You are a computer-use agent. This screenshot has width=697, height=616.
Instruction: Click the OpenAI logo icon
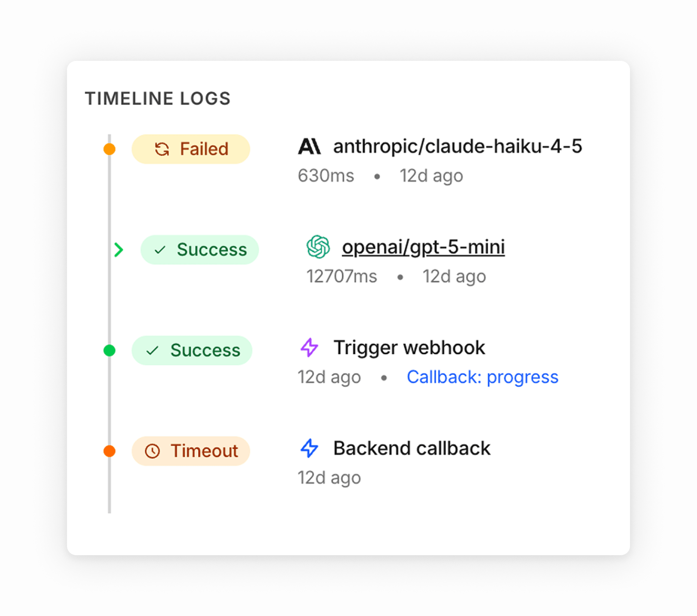tap(318, 247)
